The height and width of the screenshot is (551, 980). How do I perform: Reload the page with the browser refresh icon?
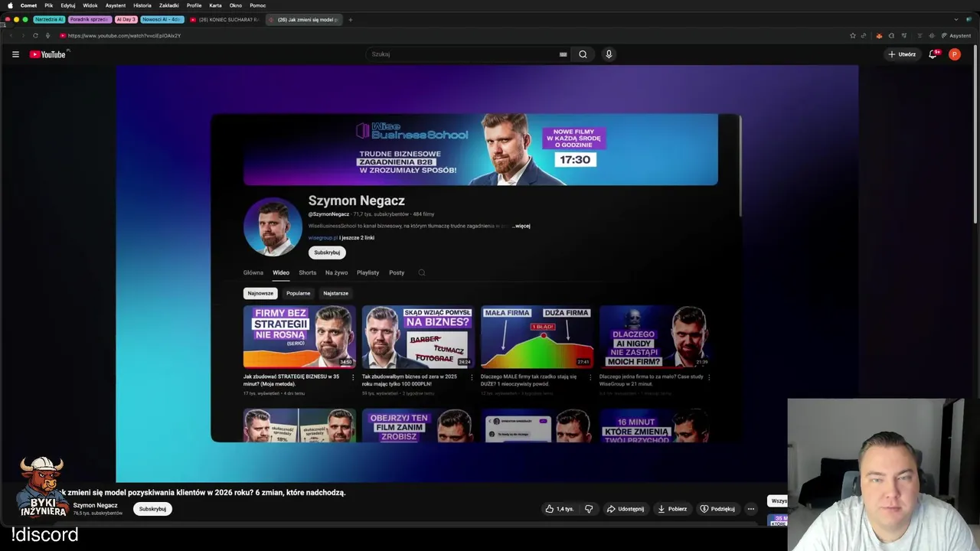35,35
